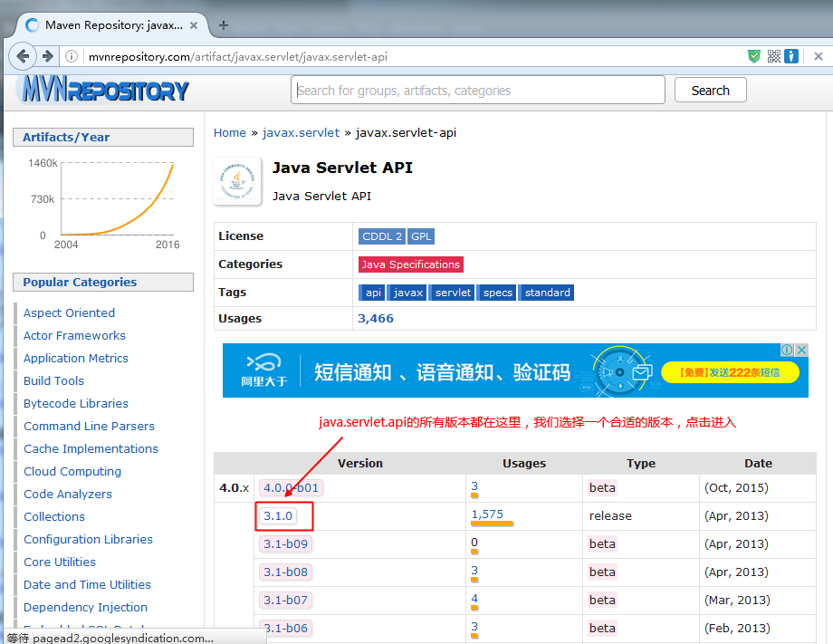The width and height of the screenshot is (833, 644).
Task: Click the servlet tag
Action: [453, 293]
